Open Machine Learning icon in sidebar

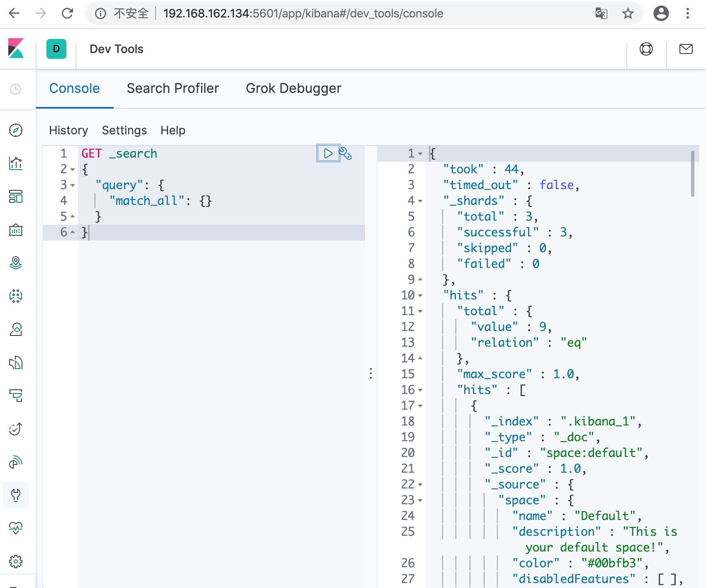click(16, 296)
